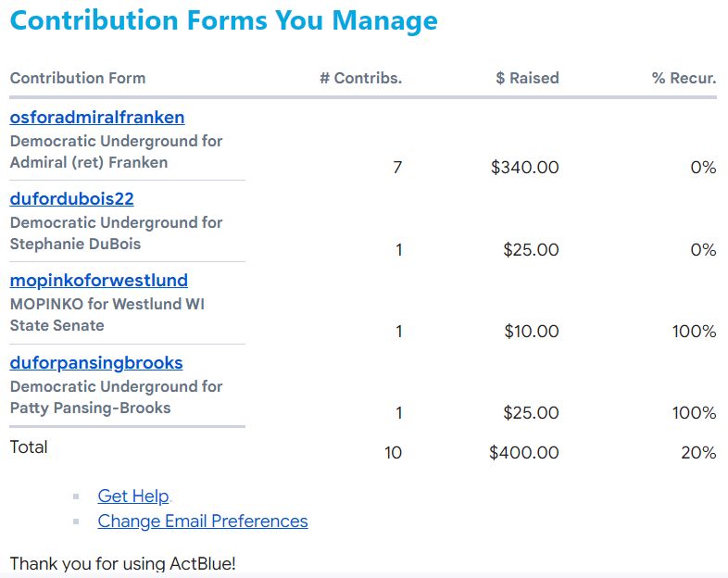728x578 pixels.
Task: Click MOPINKO for Westlund WI State Senate text
Action: click(x=107, y=314)
